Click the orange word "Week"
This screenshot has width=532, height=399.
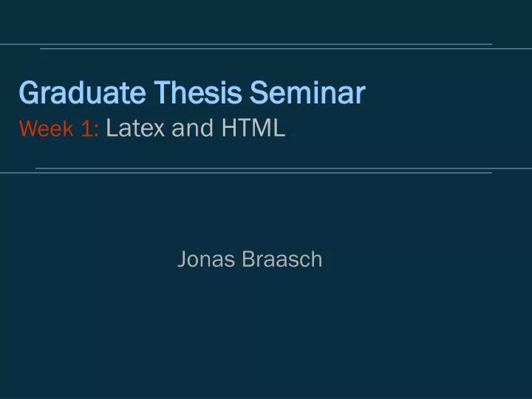(46, 129)
